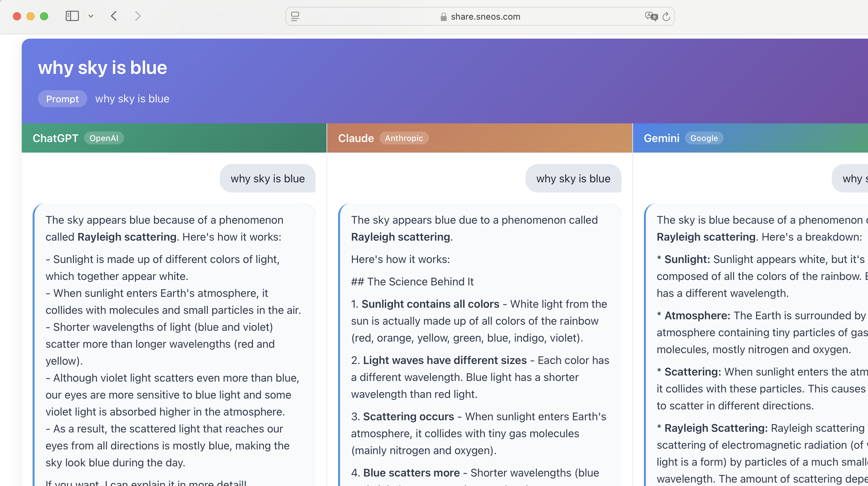
Task: Click 'Rayleigh scattering' bold text in ChatGPT response
Action: coord(127,237)
